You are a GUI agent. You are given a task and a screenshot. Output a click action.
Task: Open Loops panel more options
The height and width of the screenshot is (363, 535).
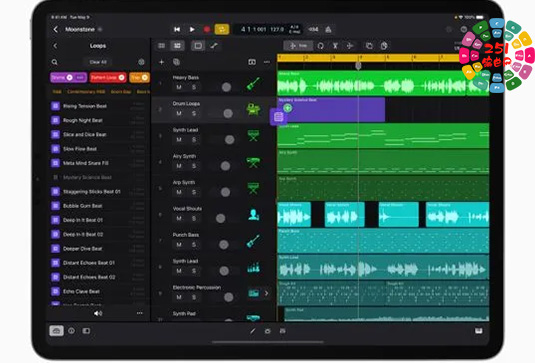140,313
